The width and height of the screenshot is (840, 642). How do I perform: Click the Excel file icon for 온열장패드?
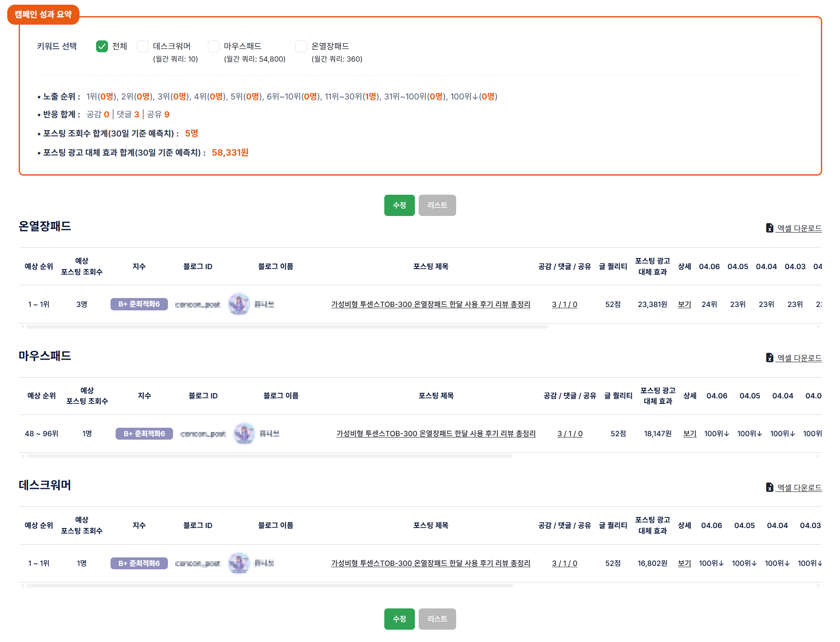pyautogui.click(x=769, y=228)
